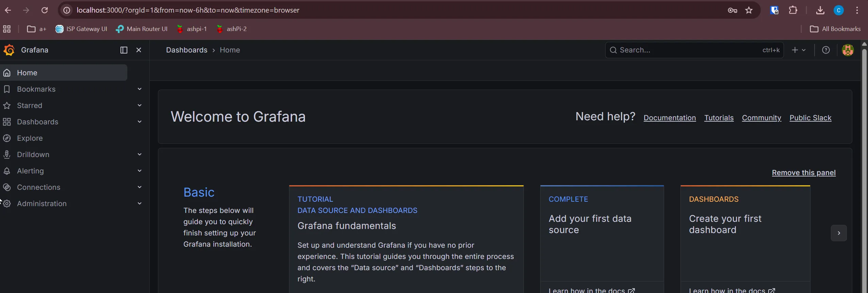This screenshot has width=868, height=293.
Task: Click Home in the breadcrumb
Action: point(230,50)
